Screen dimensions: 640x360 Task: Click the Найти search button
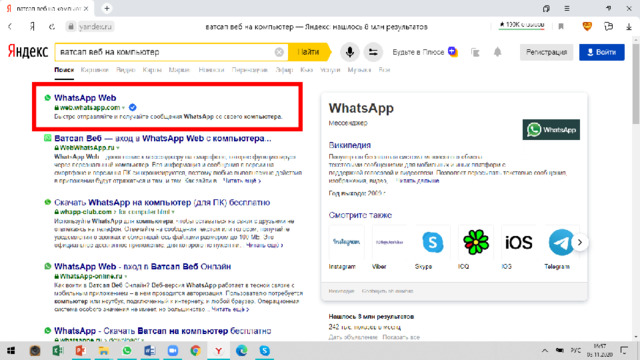pyautogui.click(x=308, y=52)
